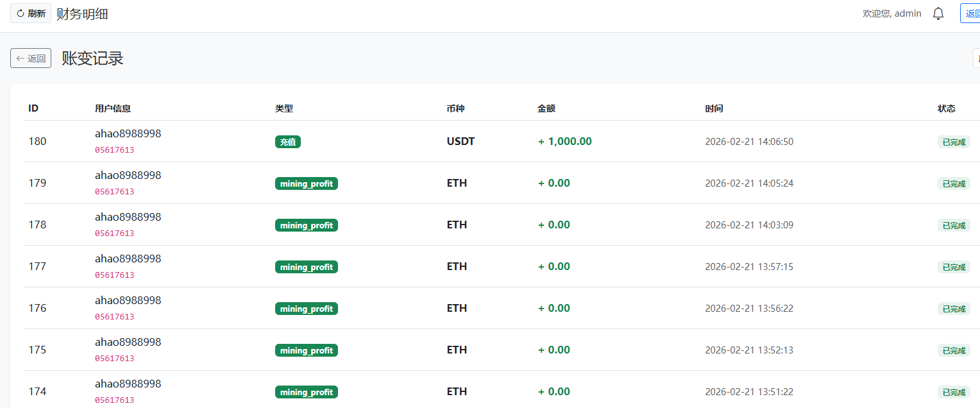This screenshot has height=408, width=980.
Task: Click the 欢迎您, admin greeting text
Action: 892,13
